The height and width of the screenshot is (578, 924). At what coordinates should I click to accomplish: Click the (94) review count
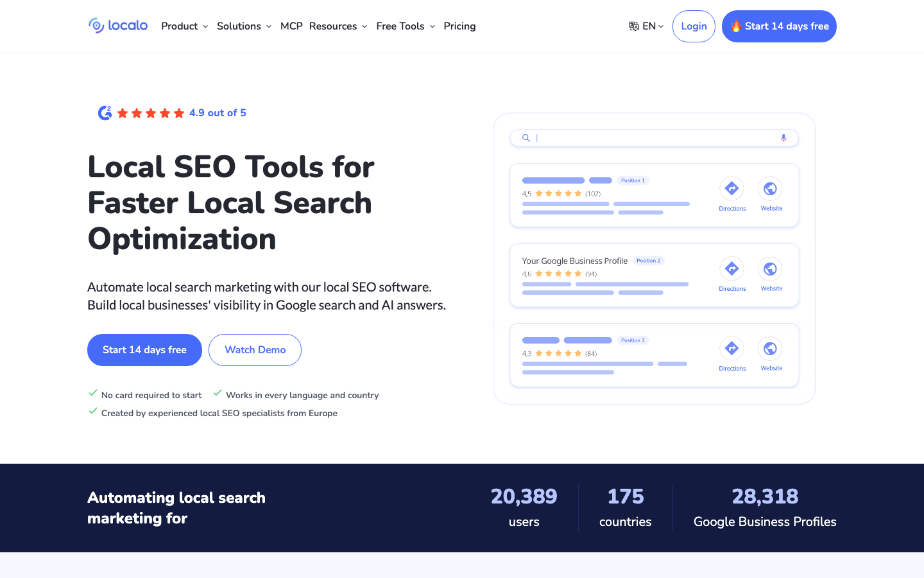coord(591,274)
